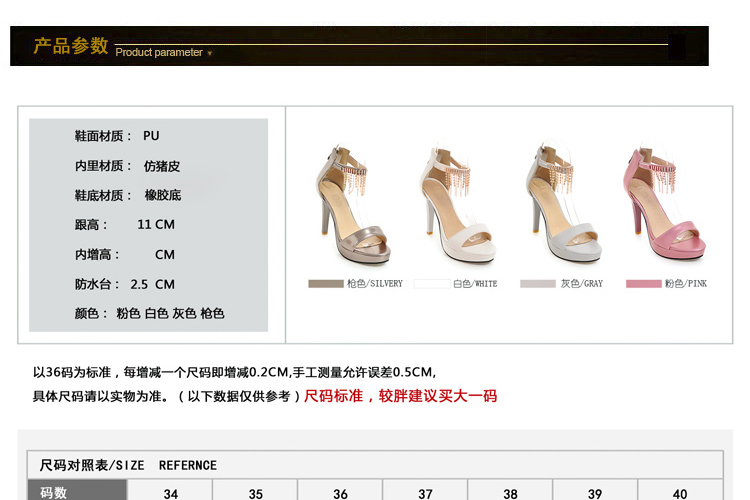Select the pink high-heel sandal image
750x500 pixels.
664,206
